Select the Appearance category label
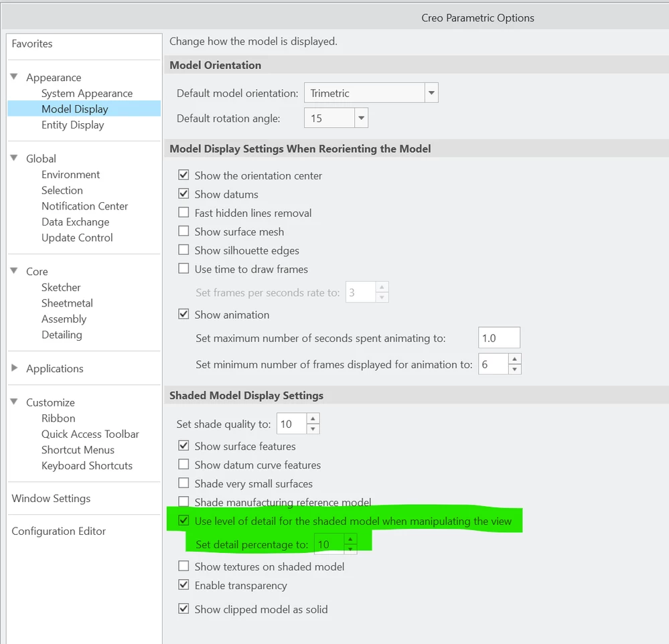The height and width of the screenshot is (644, 669). pyautogui.click(x=54, y=78)
